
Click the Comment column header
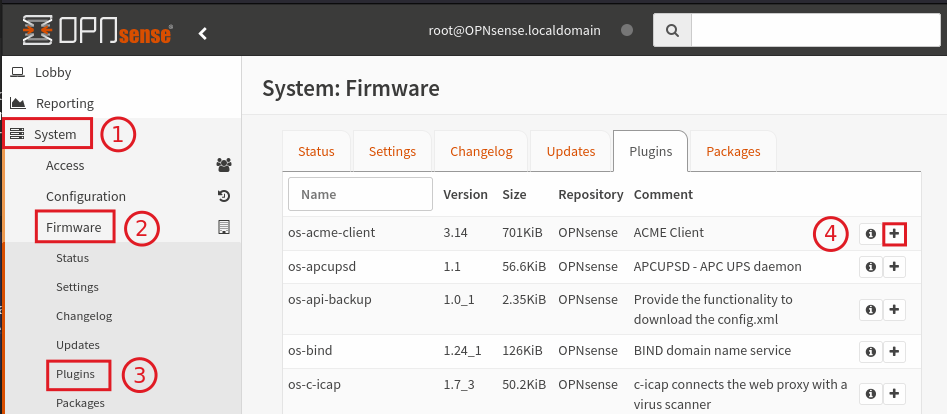coord(663,195)
